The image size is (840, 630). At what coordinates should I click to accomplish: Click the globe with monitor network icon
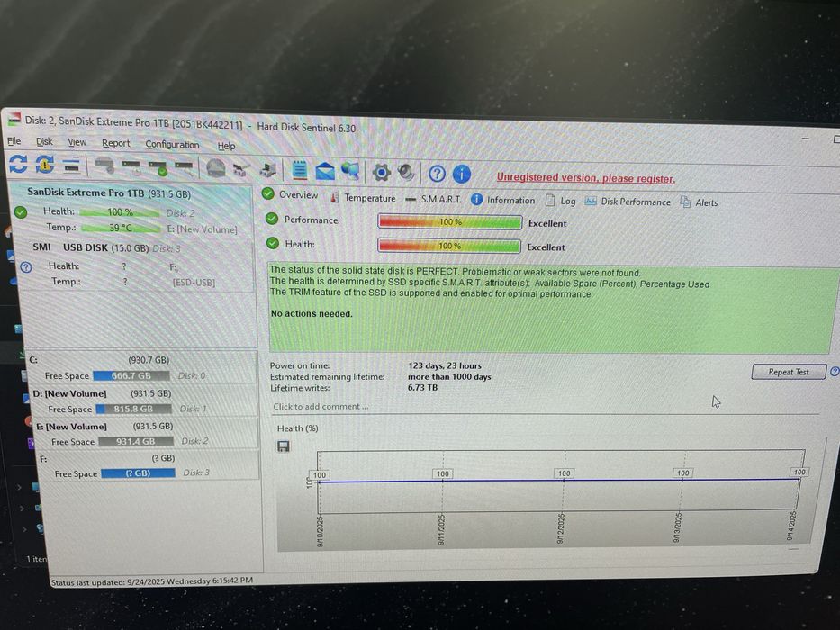pos(350,171)
